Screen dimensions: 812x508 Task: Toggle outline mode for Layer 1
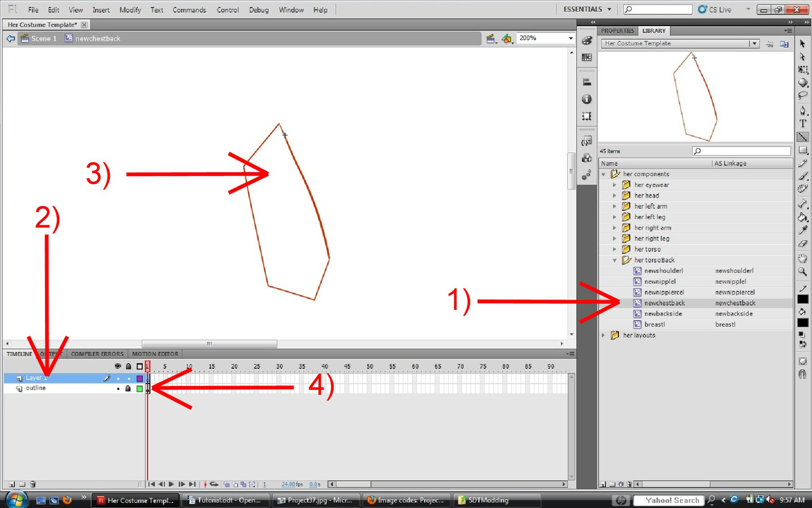(x=140, y=378)
